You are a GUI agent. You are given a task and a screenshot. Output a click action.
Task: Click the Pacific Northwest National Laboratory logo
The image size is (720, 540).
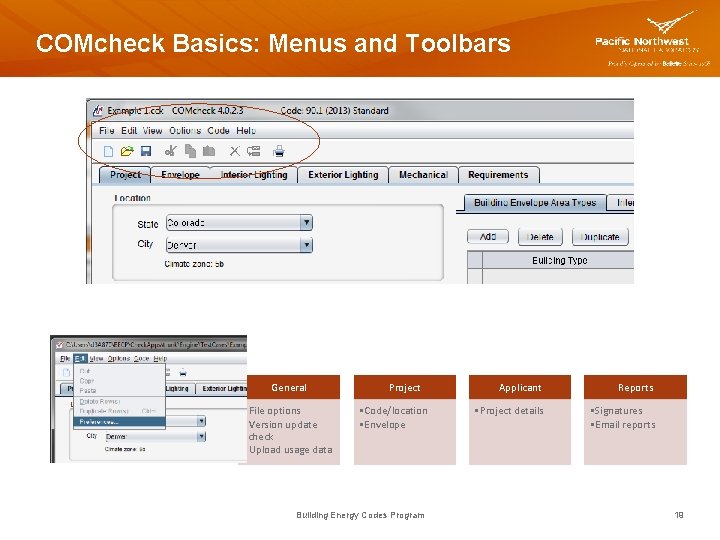(x=653, y=41)
